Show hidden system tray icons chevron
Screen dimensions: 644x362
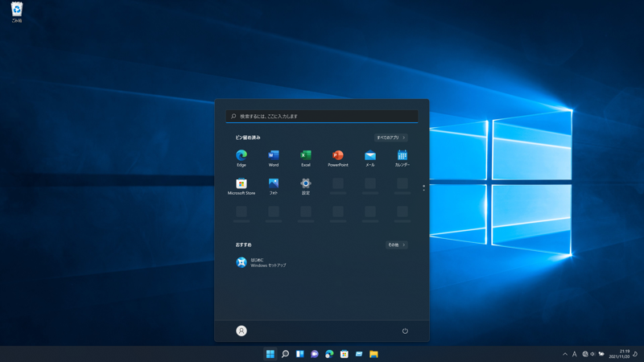(x=565, y=354)
